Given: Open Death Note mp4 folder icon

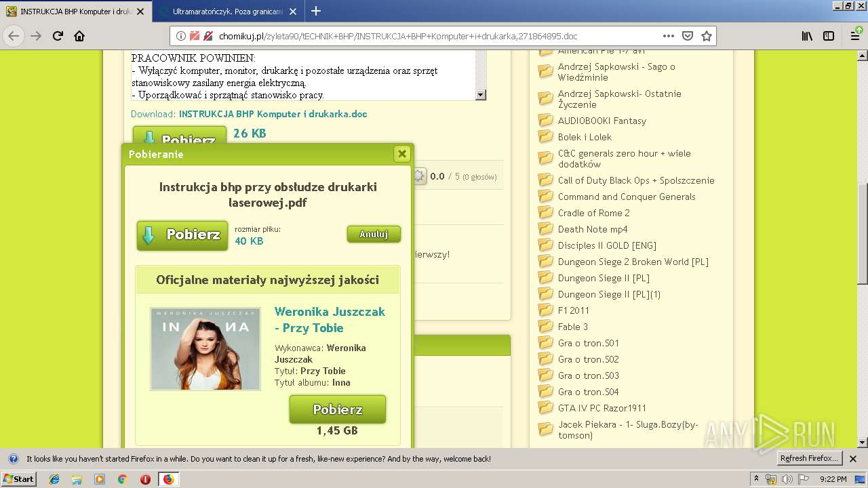Looking at the screenshot, I should 546,229.
